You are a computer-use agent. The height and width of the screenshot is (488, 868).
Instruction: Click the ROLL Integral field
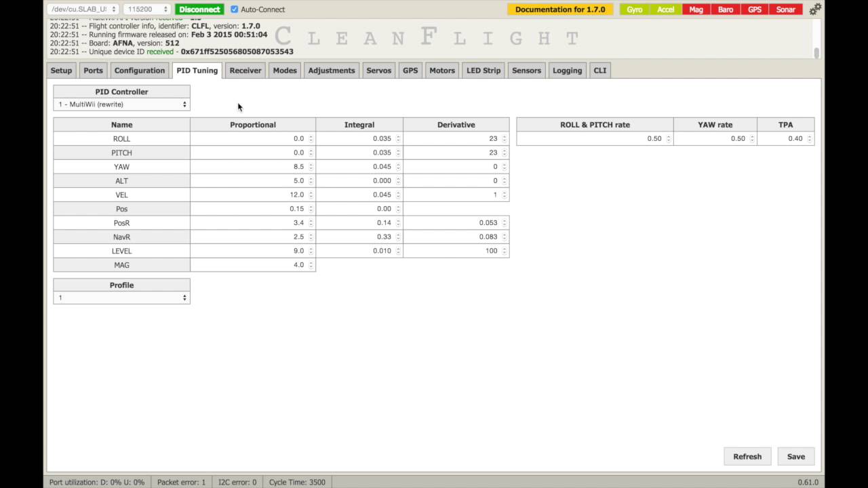359,138
